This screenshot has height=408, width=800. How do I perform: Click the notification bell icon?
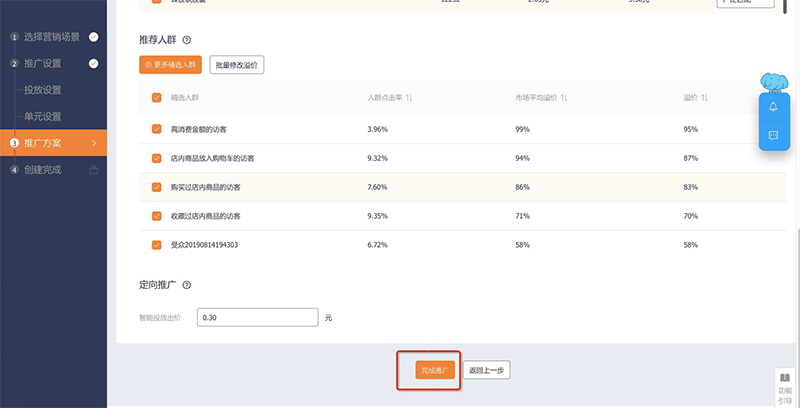click(x=773, y=107)
